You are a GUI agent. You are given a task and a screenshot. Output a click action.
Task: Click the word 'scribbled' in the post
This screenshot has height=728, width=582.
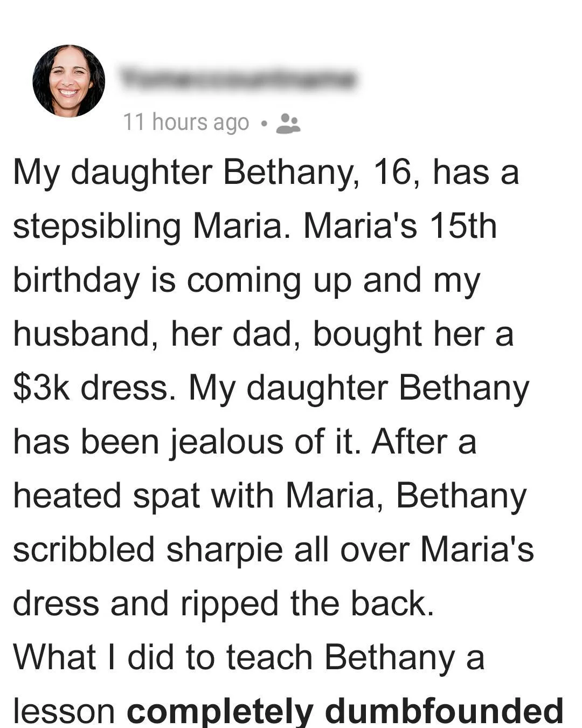(x=84, y=550)
